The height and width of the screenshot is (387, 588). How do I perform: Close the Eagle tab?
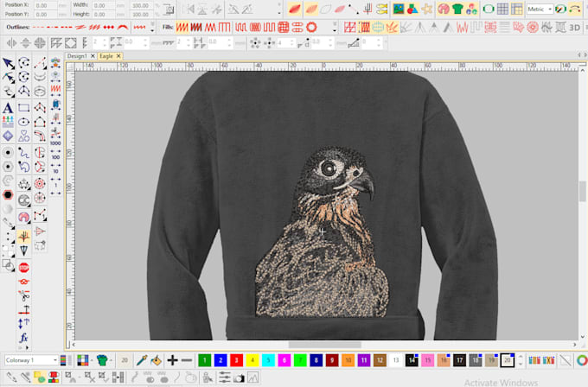tap(118, 56)
